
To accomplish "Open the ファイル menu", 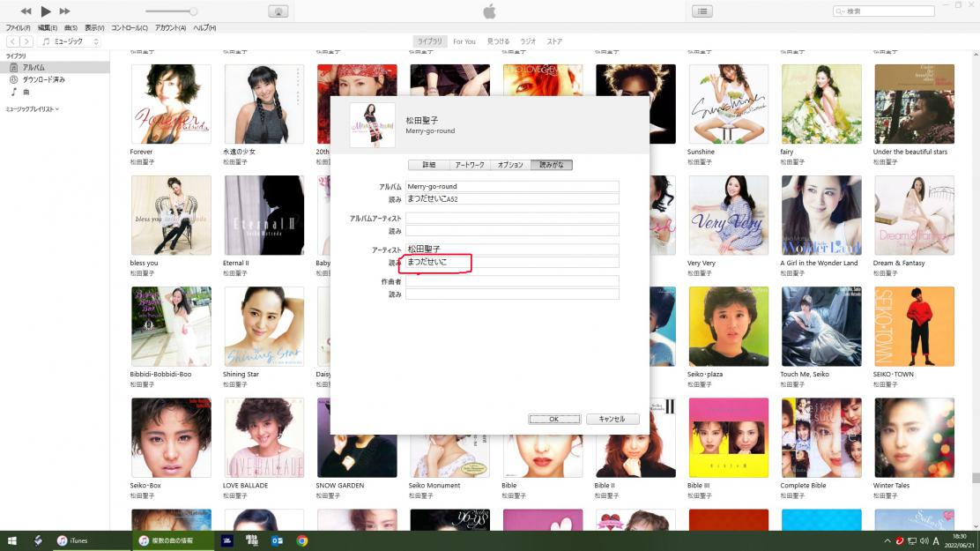I will pos(18,28).
